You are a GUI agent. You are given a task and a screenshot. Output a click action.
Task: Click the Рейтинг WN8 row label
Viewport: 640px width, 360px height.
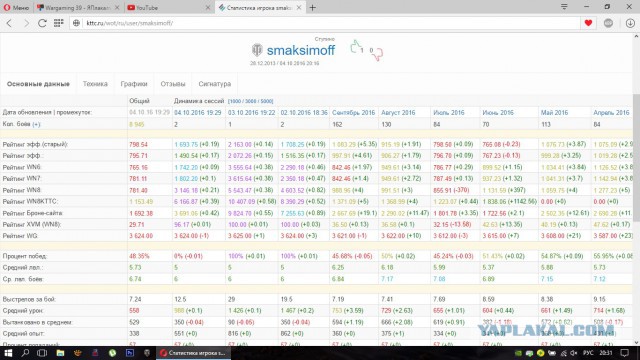(x=22, y=190)
